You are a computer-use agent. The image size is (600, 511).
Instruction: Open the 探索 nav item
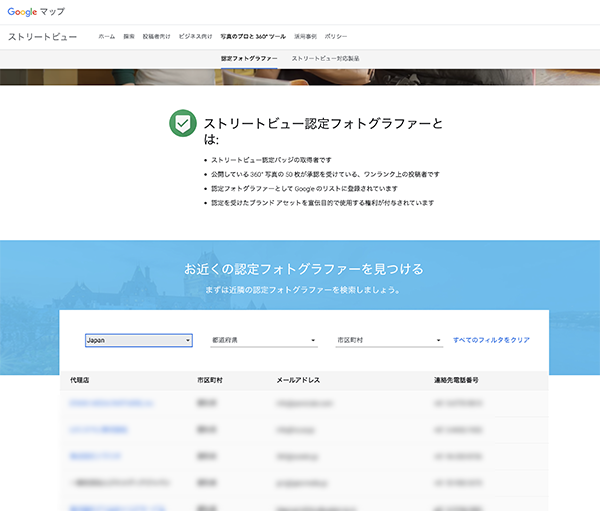[x=129, y=36]
